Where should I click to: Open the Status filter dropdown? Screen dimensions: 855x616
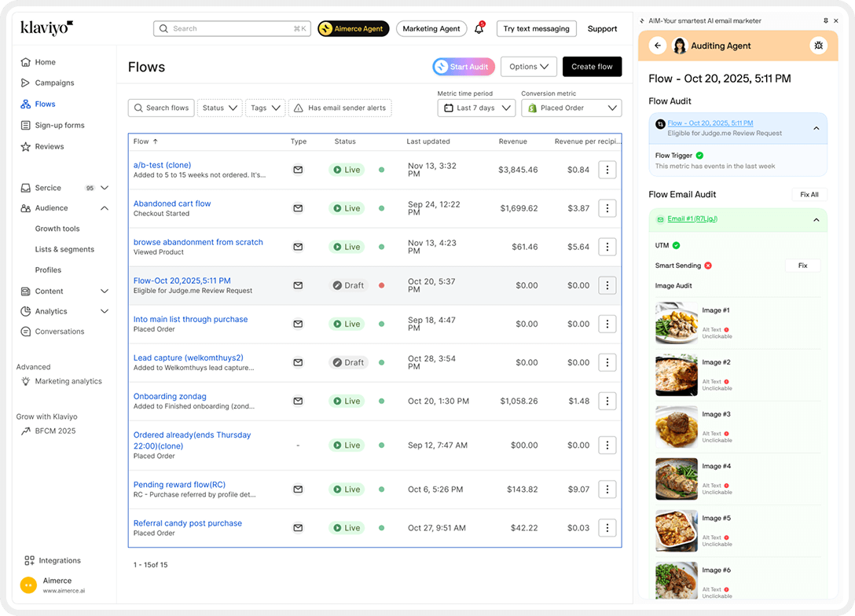pos(219,108)
